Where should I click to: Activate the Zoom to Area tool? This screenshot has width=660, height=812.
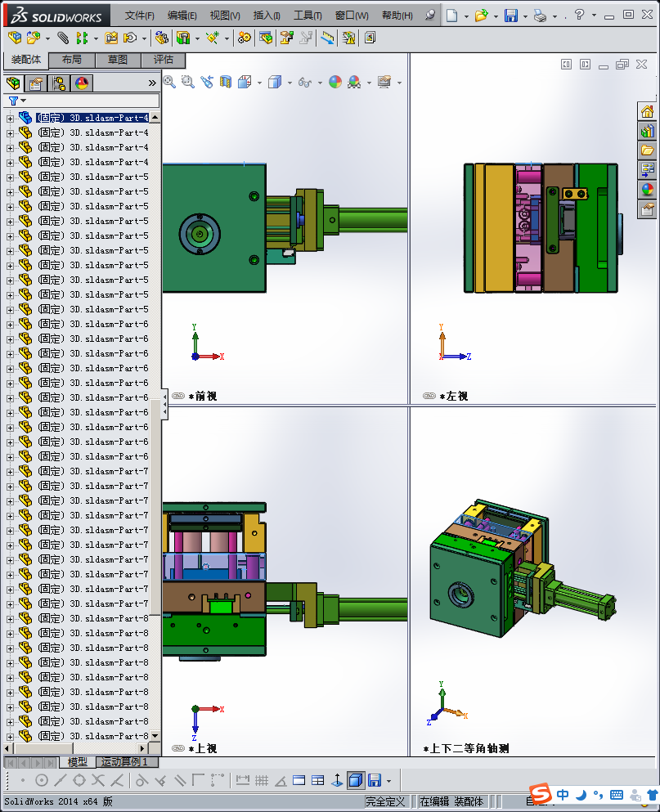pos(186,82)
